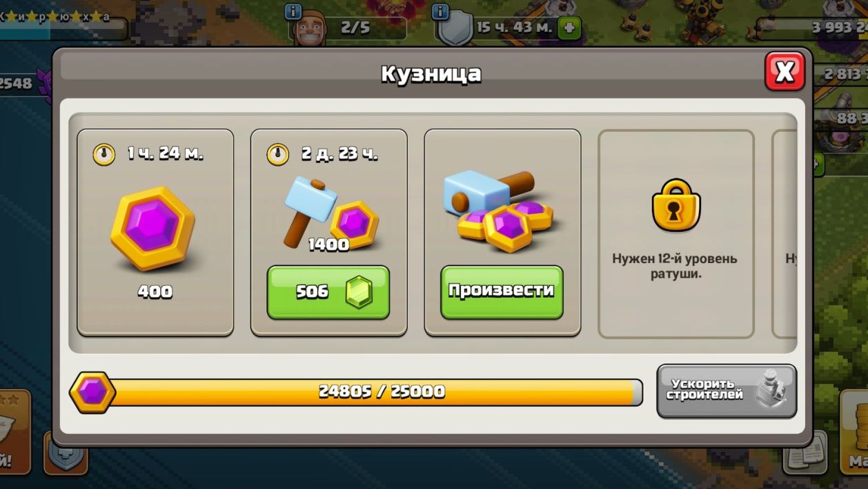
Task: Click the clock icon beside 1 ч. 24 м.
Action: tap(104, 154)
